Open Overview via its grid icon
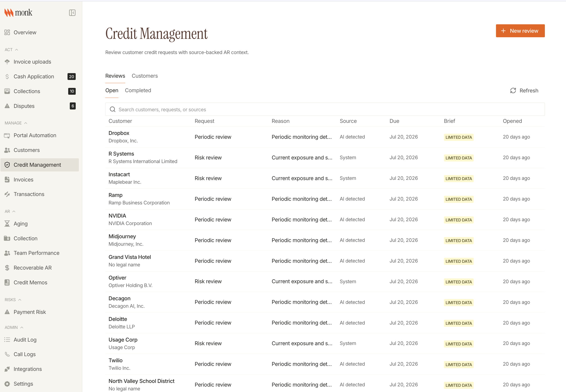Image resolution: width=566 pixels, height=392 pixels. 7,32
